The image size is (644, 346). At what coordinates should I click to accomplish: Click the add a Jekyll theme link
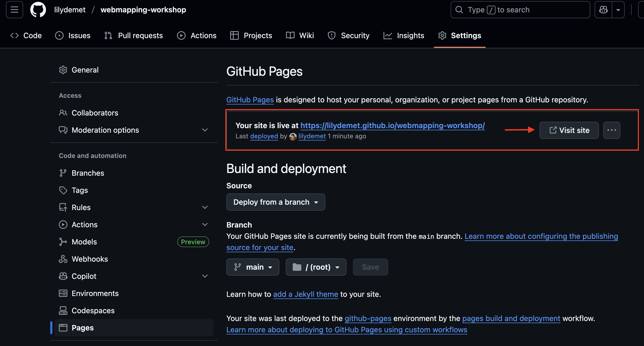coord(306,294)
